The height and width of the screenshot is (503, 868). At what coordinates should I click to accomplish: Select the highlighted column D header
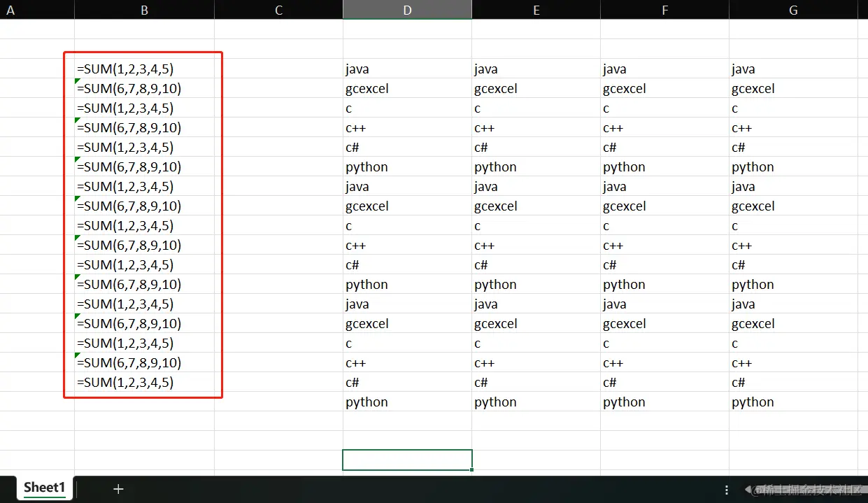point(407,10)
